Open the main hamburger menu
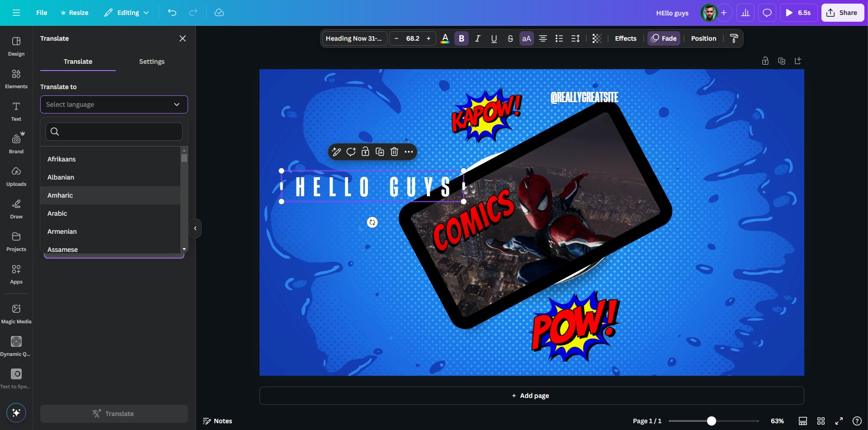868x430 pixels. tap(16, 13)
